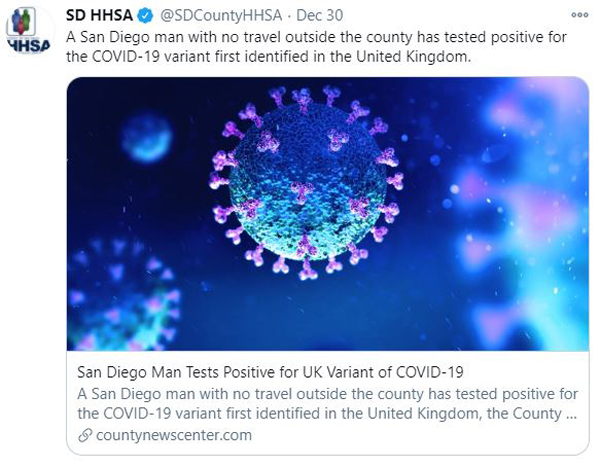Click the small blurred blue sphere in image
This screenshot has height=467, width=600.
point(147,139)
